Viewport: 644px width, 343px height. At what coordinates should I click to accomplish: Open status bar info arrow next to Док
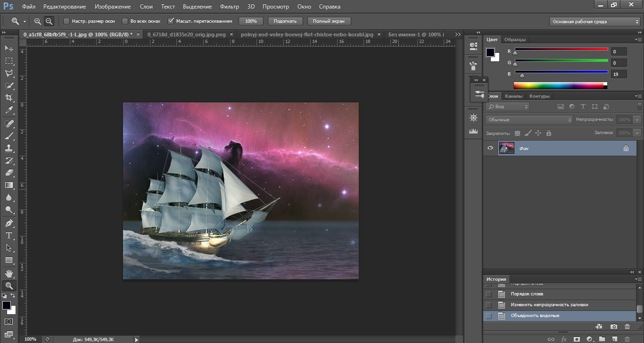click(x=137, y=339)
